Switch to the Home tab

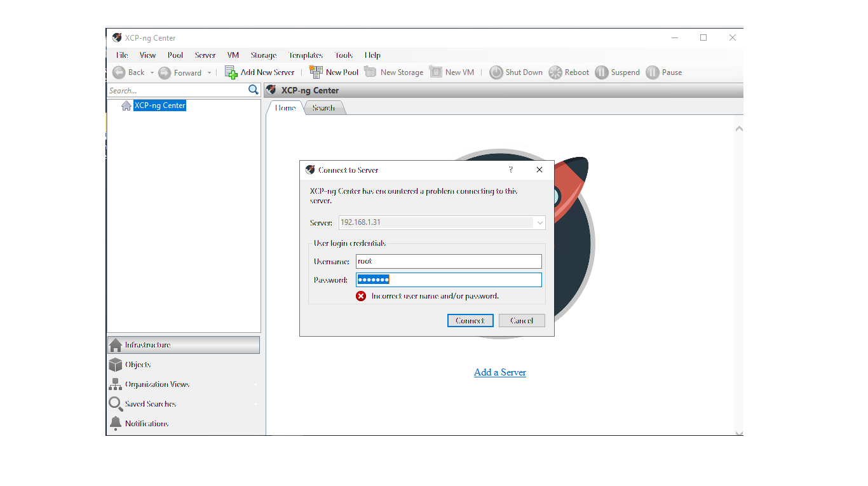click(x=285, y=108)
